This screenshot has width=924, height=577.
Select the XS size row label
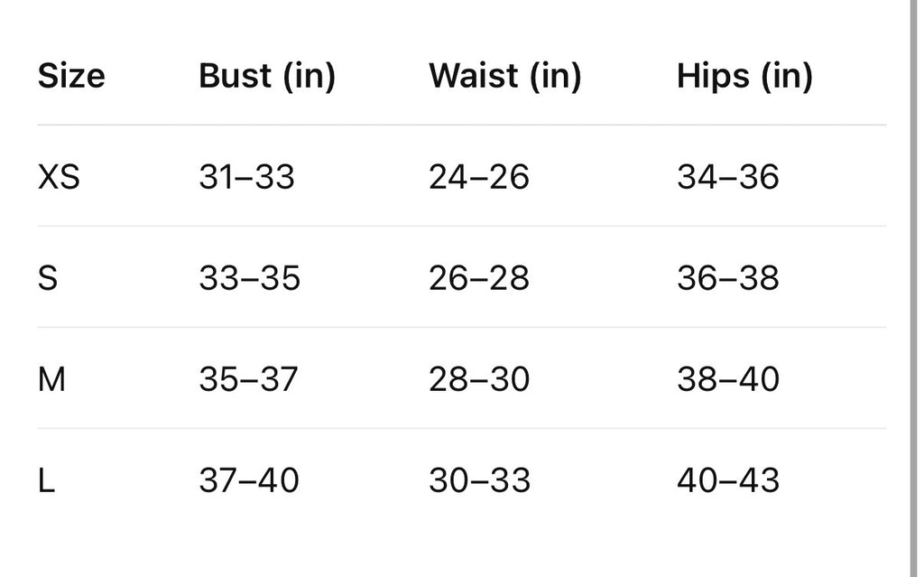[x=59, y=177]
